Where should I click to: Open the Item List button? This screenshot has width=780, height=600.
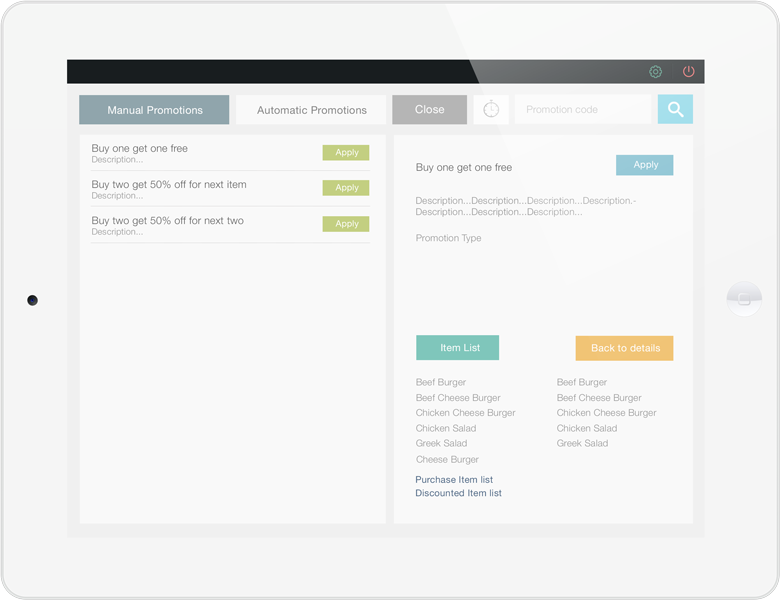458,348
